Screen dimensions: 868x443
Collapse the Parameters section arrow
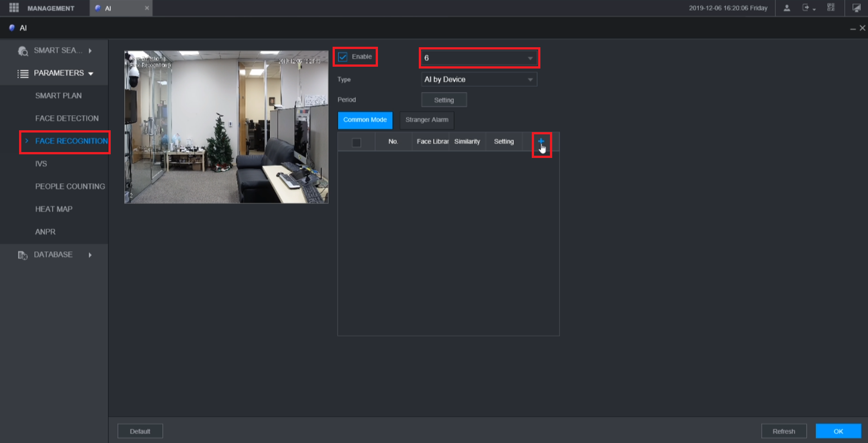pyautogui.click(x=91, y=74)
